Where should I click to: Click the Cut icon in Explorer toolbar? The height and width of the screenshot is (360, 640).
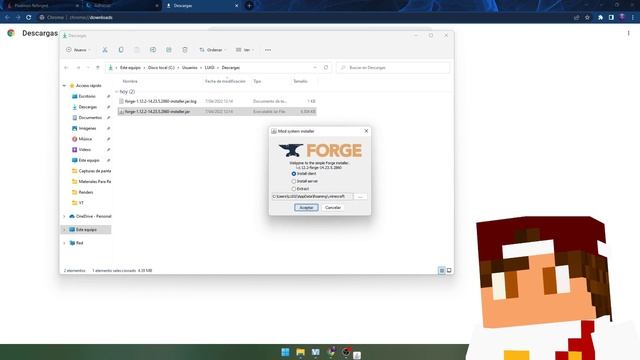pyautogui.click(x=105, y=50)
